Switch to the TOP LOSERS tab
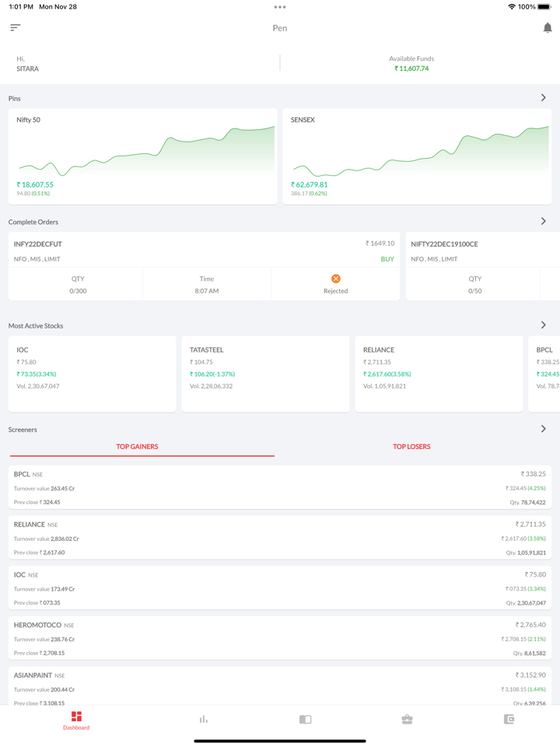 (x=411, y=447)
